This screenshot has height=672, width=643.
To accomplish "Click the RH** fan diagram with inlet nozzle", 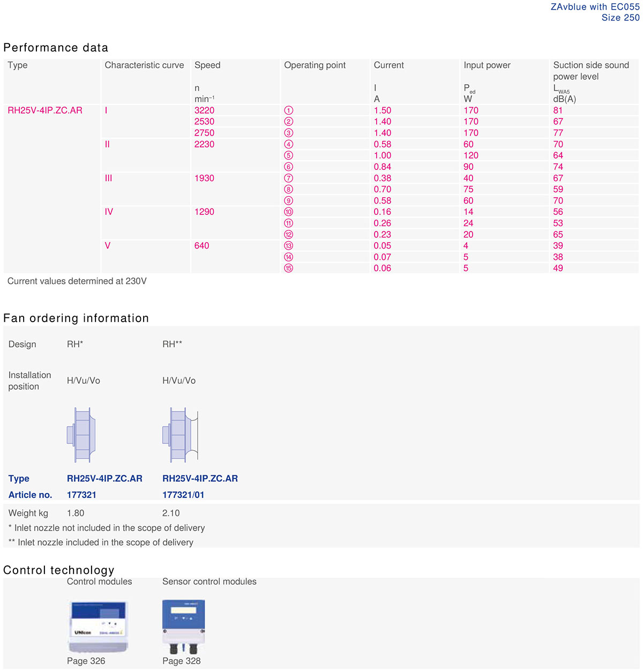I will point(180,435).
